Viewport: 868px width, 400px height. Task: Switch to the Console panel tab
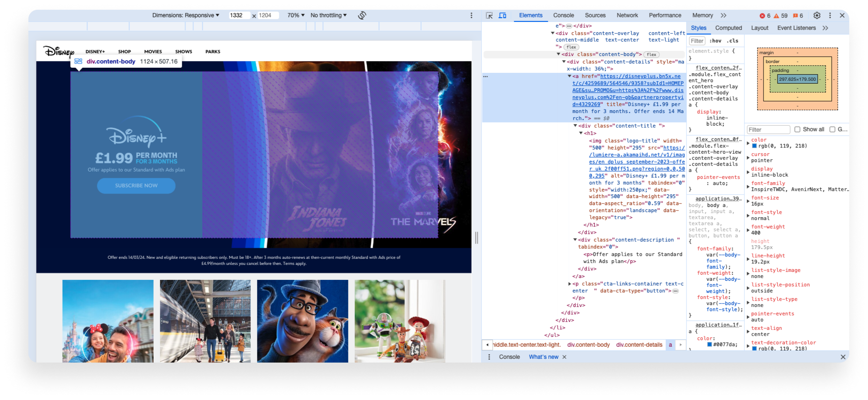point(564,15)
